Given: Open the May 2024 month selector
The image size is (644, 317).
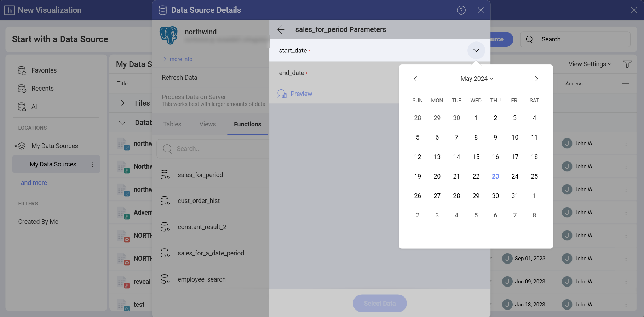Looking at the screenshot, I should pyautogui.click(x=477, y=79).
